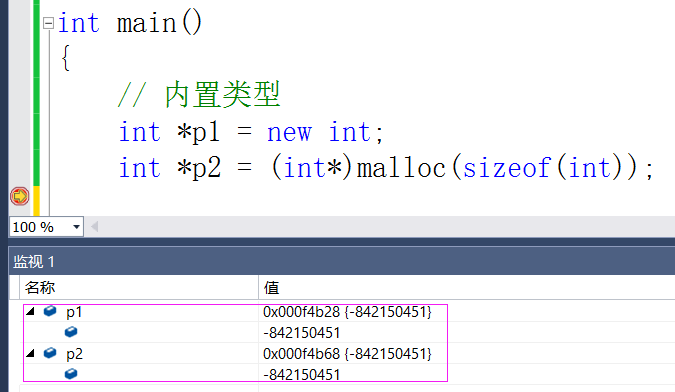Image resolution: width=675 pixels, height=392 pixels.
Task: Click the sizeof keyword in the code
Action: (x=507, y=168)
